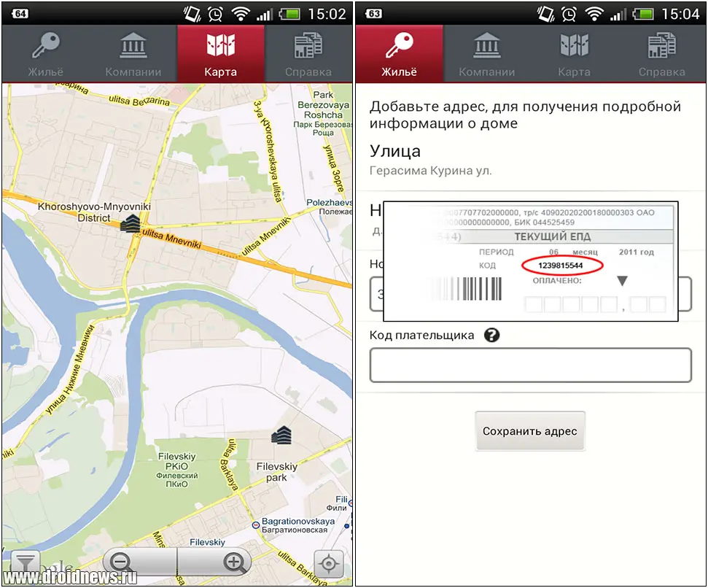Screen dimensions: 708x588
Task: Tap the payment code 1239815544 in hint
Action: (561, 266)
